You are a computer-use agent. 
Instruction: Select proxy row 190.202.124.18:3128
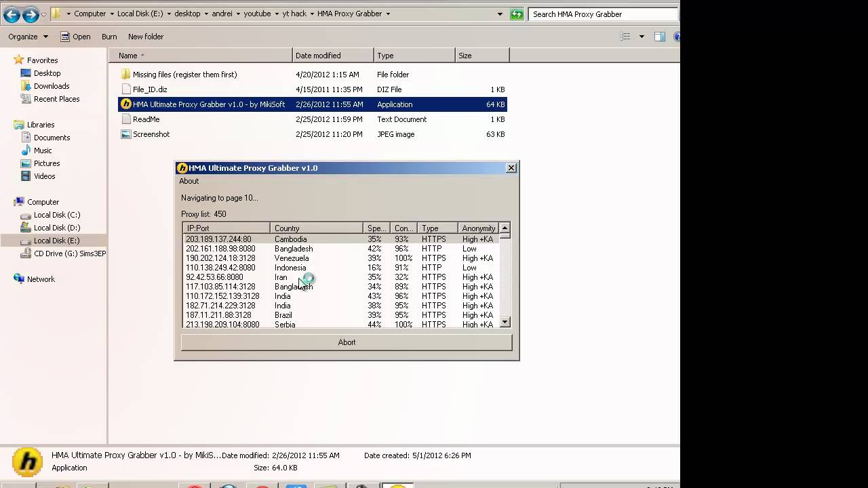tap(341, 258)
